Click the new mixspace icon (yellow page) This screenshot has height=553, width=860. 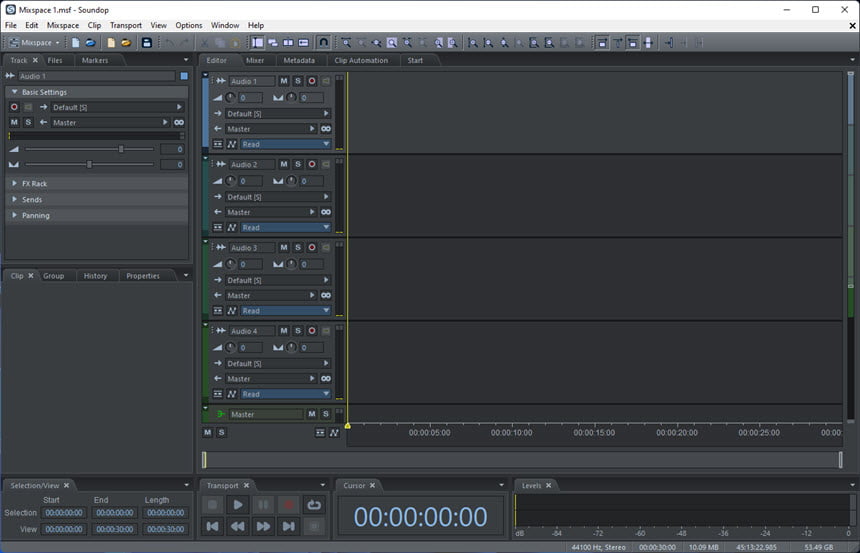[111, 43]
